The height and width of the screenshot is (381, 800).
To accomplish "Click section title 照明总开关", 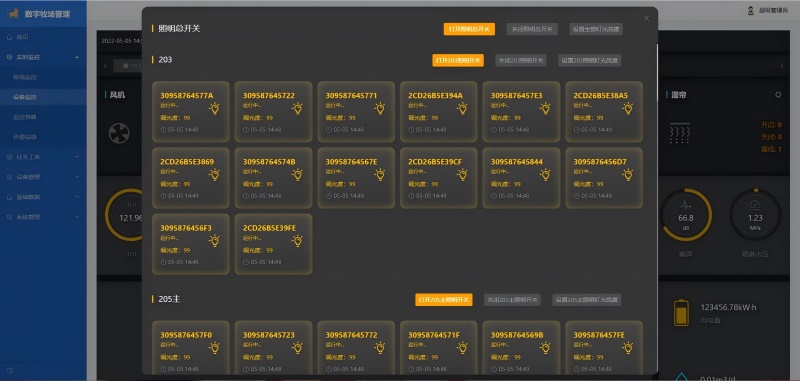I will [180, 29].
